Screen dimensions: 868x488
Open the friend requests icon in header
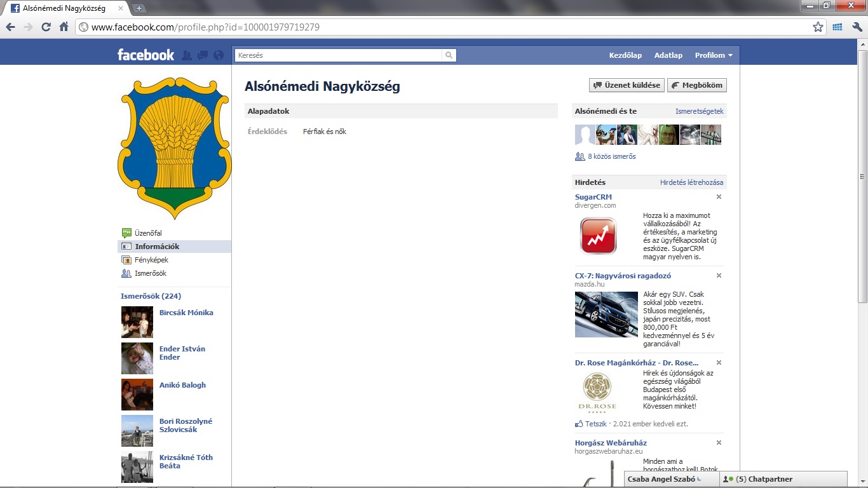tap(187, 55)
